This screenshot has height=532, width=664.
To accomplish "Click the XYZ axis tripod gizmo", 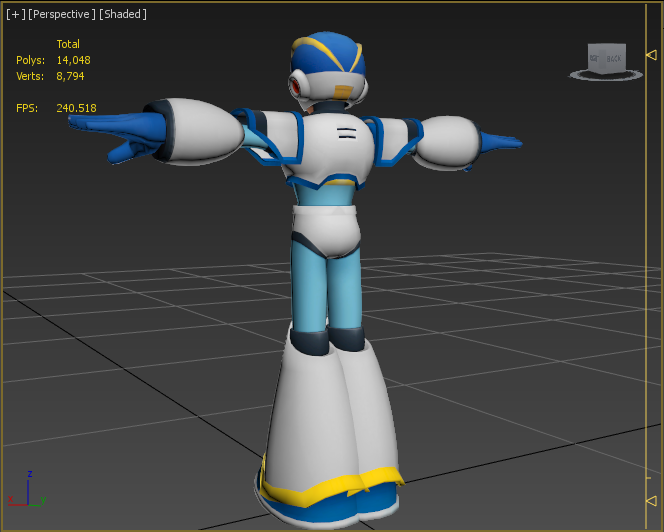I will pos(27,489).
